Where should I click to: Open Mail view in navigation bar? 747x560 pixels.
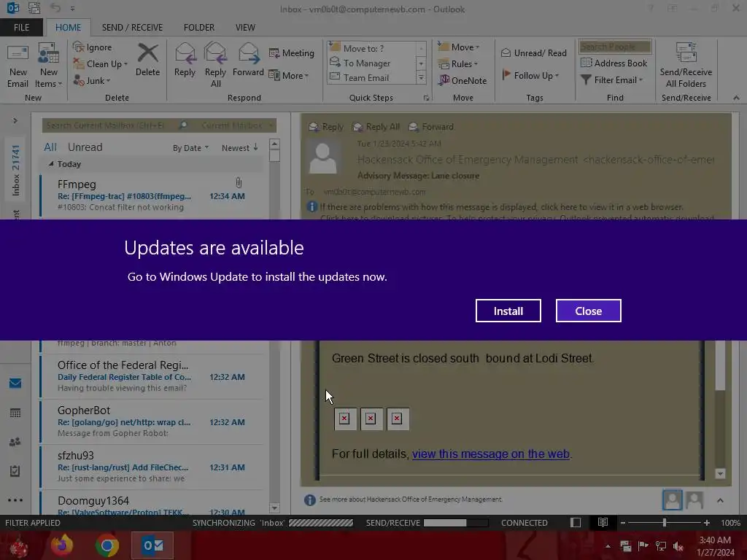[x=15, y=383]
